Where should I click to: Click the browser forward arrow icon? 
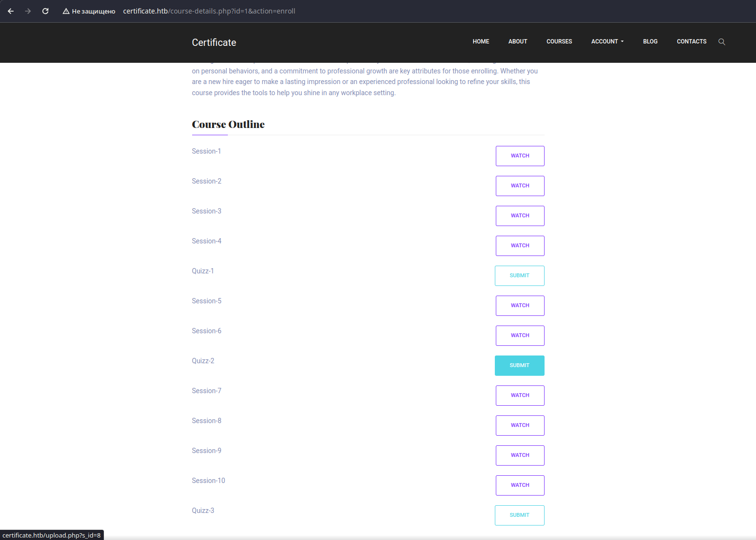[28, 11]
